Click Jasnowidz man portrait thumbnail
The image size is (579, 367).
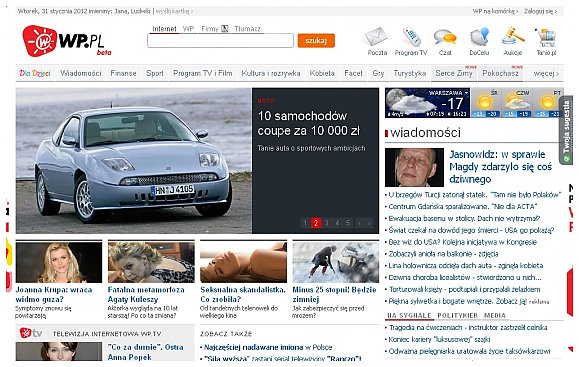414,167
